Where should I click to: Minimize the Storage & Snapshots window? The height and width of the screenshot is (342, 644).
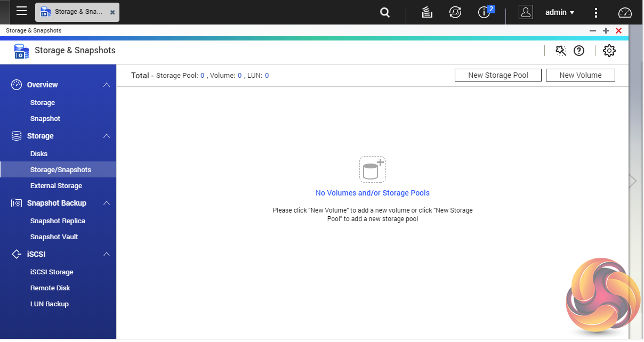click(593, 31)
